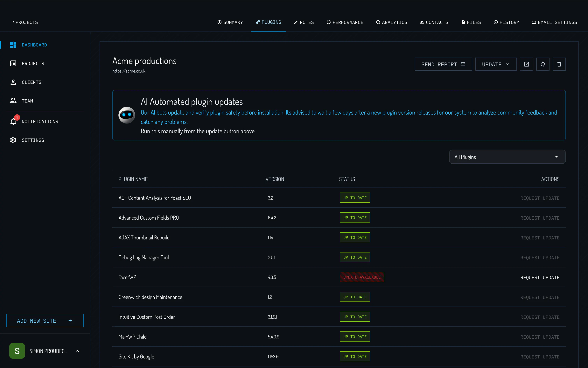Open the Email Settings tab

[554, 22]
